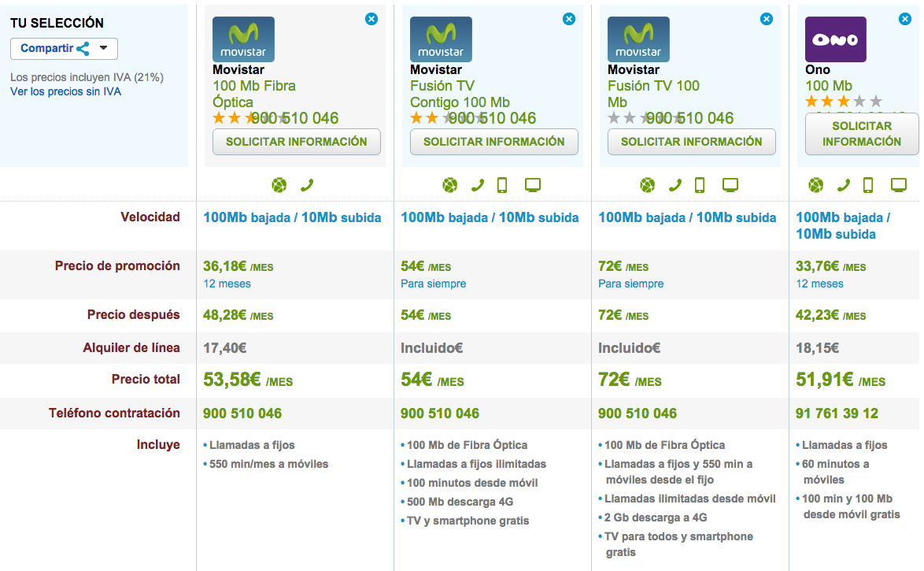Image resolution: width=924 pixels, height=571 pixels.
Task: Click the Ono purple logo
Action: pyautogui.click(x=836, y=39)
